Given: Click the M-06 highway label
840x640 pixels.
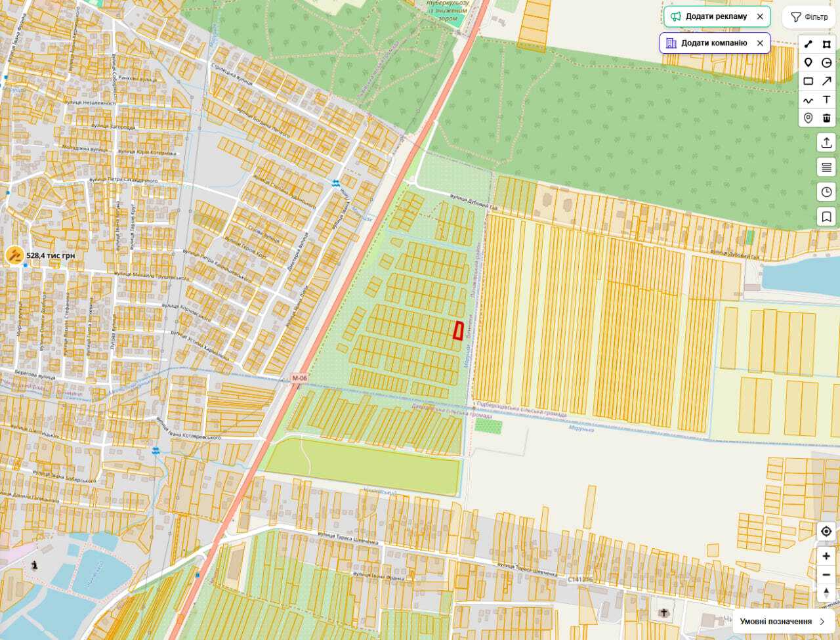Looking at the screenshot, I should coord(299,378).
